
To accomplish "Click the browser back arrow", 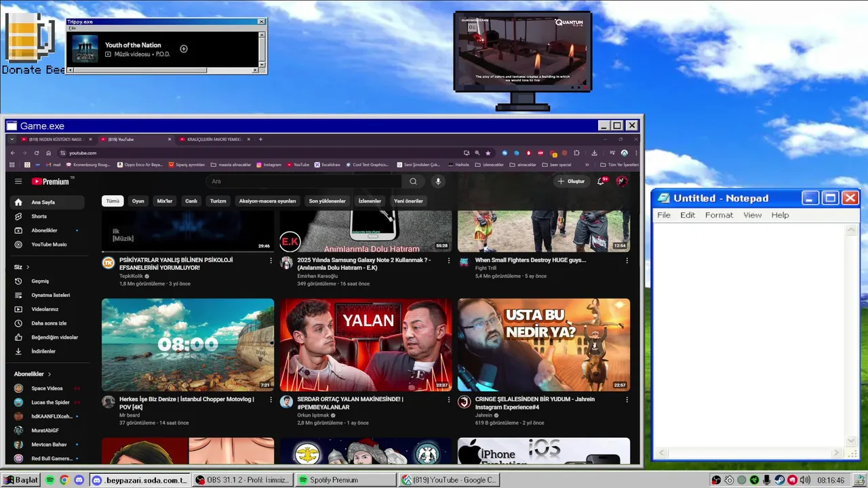I will click(12, 153).
